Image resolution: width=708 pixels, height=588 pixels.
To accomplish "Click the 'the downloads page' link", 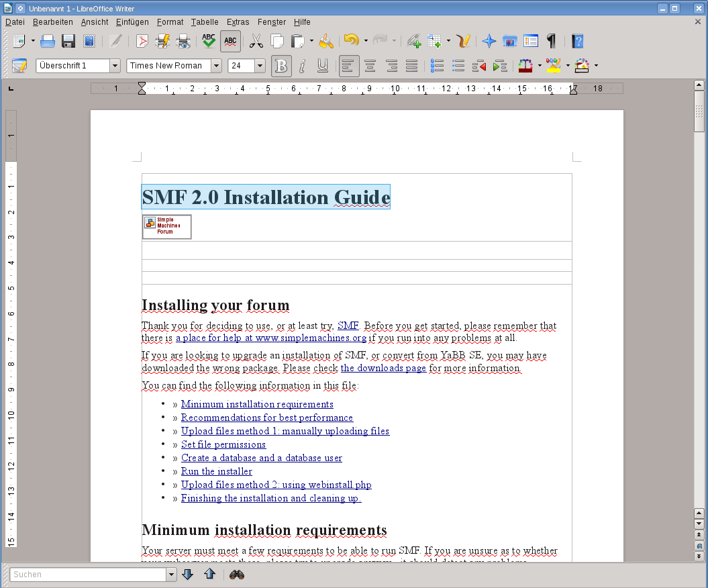I will [383, 369].
